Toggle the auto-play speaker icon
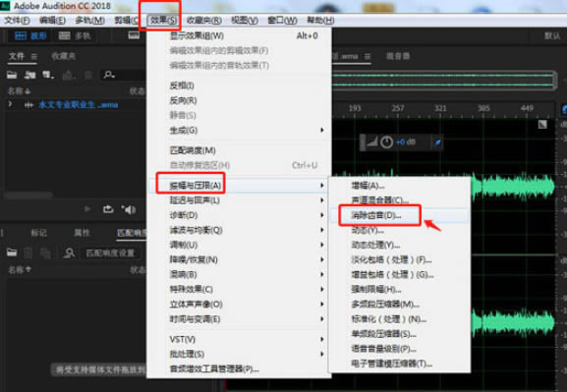 (x=129, y=209)
